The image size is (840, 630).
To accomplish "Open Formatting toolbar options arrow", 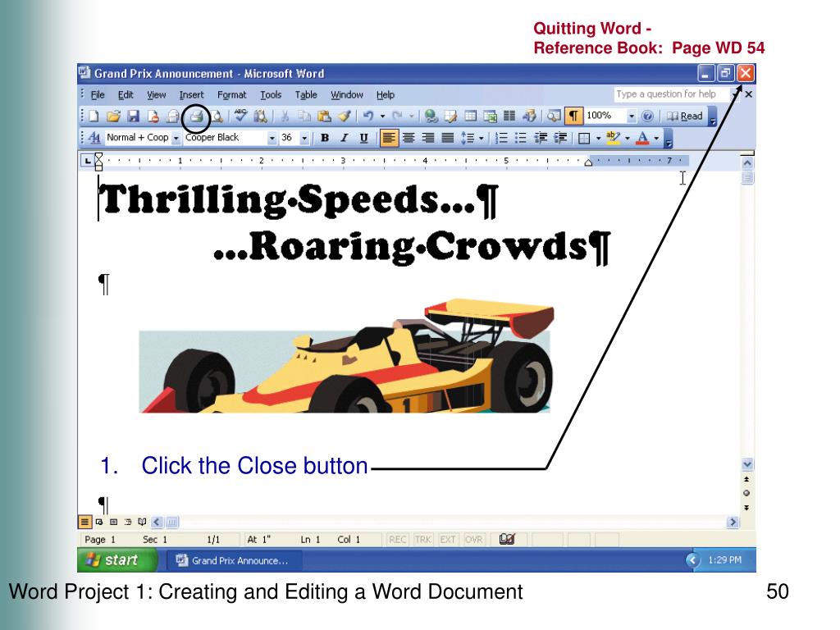I will [669, 138].
